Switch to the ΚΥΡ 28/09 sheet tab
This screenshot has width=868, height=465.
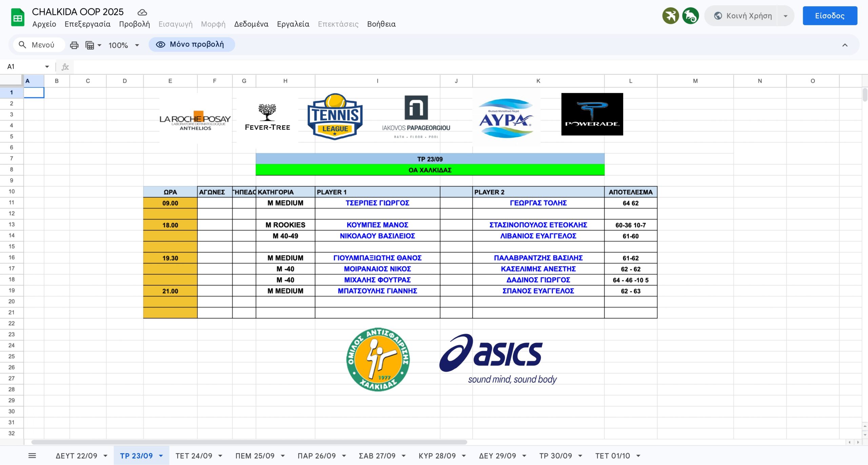click(437, 456)
